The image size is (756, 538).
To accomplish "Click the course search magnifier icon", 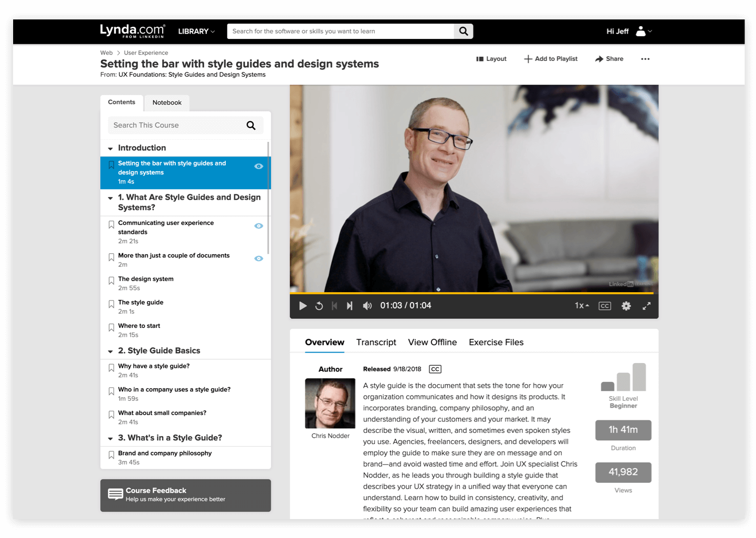I will click(x=251, y=125).
